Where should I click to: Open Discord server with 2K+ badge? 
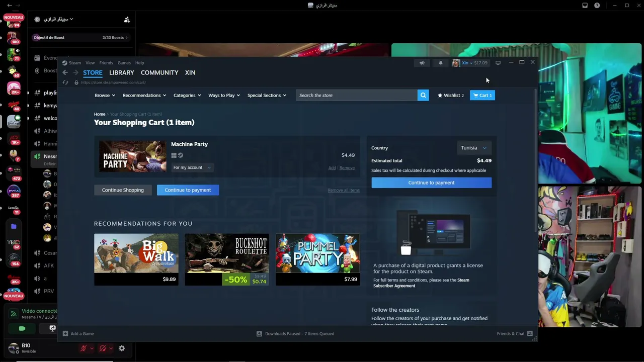click(13, 88)
